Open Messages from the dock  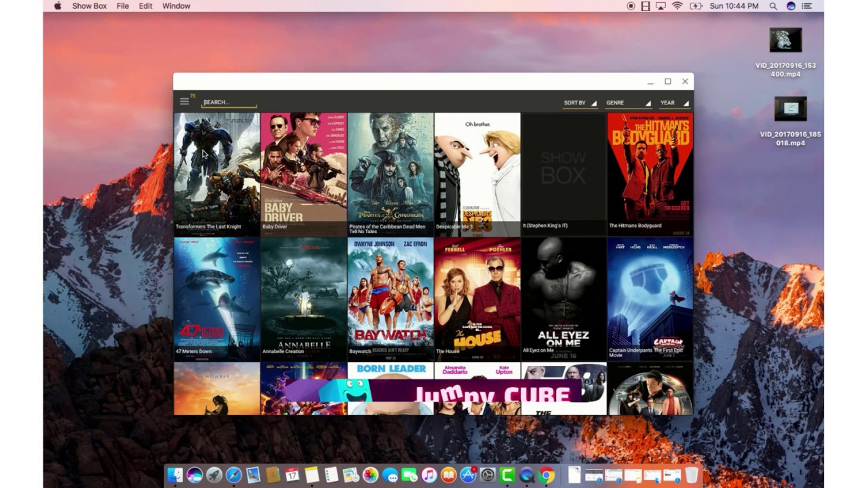390,475
